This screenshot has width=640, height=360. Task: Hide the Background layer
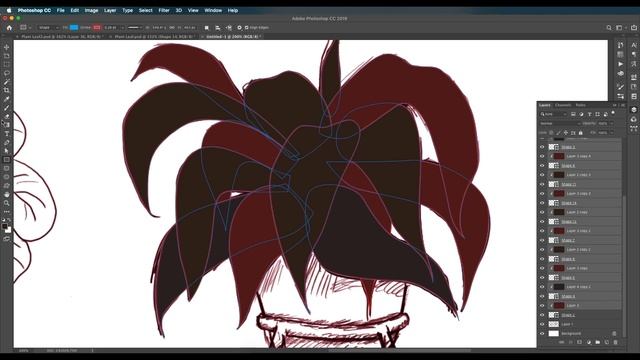pyautogui.click(x=542, y=333)
